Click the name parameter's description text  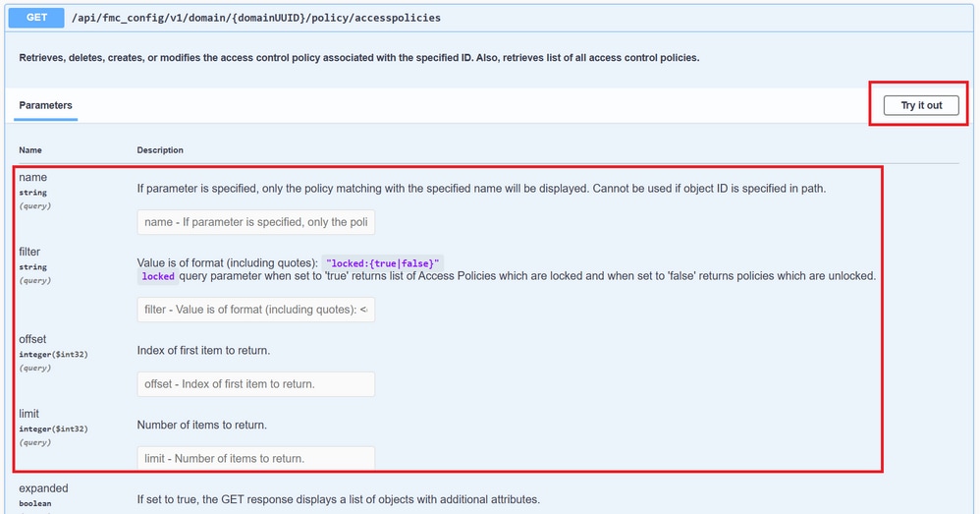coord(481,189)
